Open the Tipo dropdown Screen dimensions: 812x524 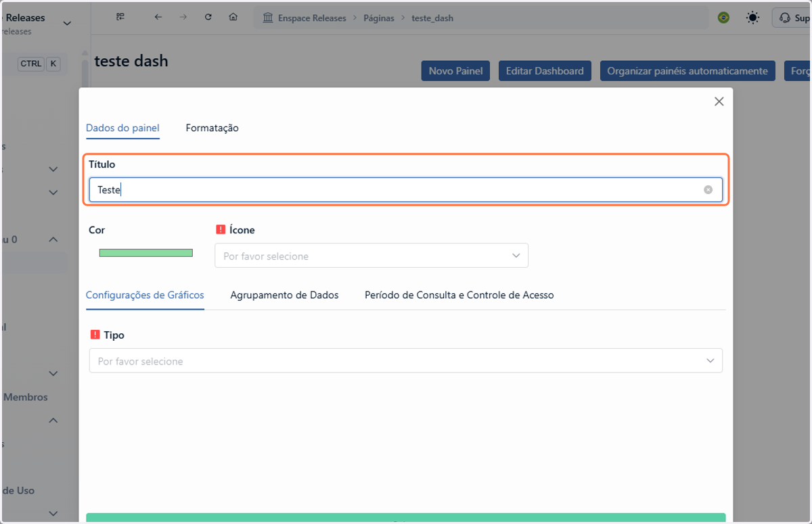405,360
